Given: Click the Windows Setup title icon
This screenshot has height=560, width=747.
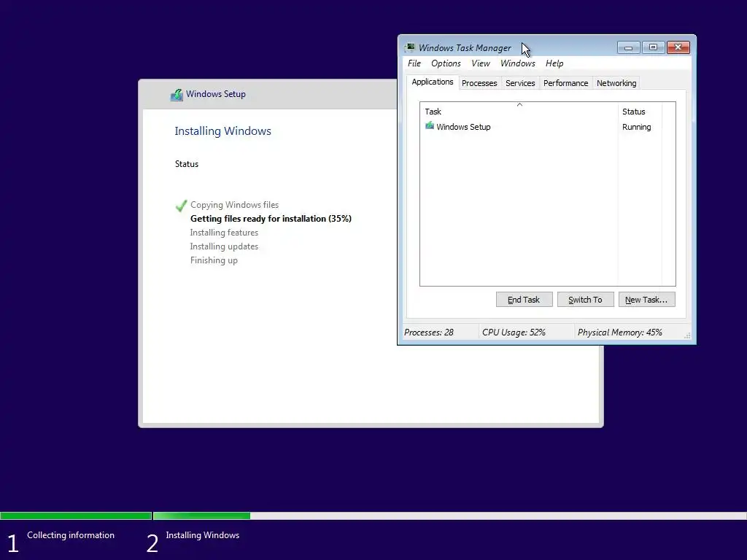Looking at the screenshot, I should pyautogui.click(x=177, y=95).
